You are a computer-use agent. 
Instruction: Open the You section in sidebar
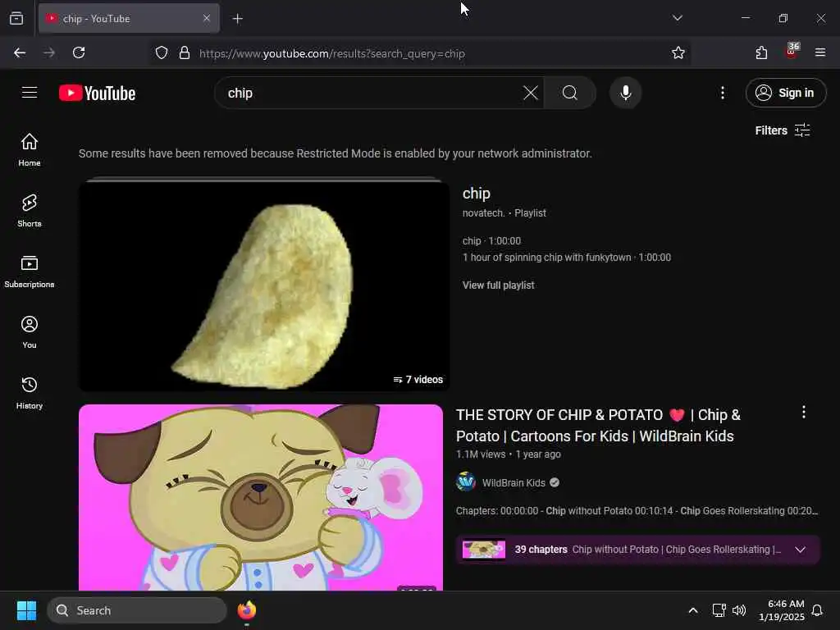(x=30, y=332)
